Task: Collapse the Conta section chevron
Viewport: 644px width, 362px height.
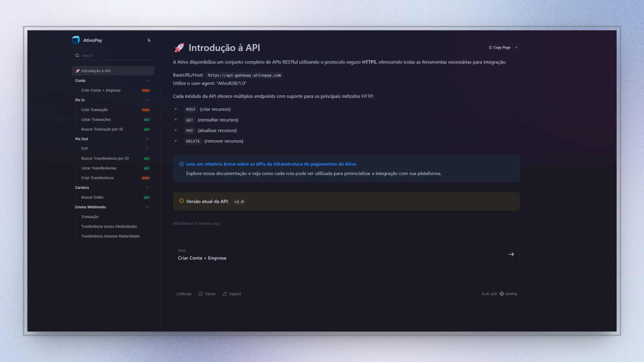Action: click(147, 80)
